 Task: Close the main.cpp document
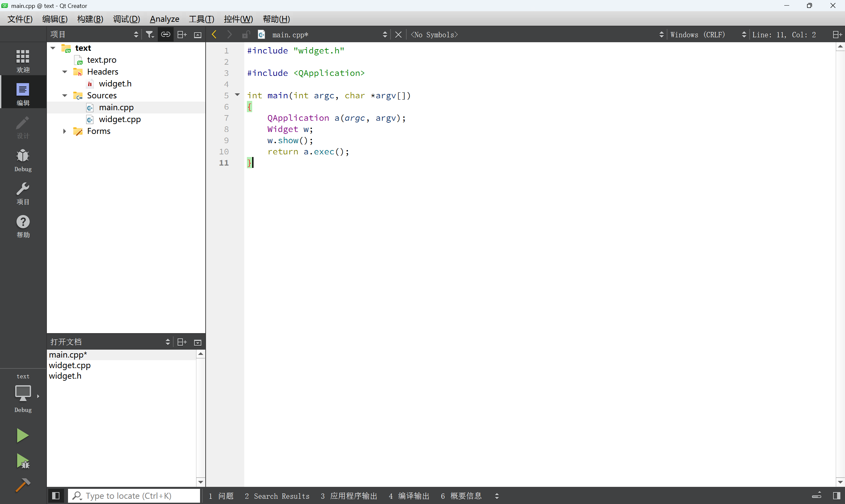pyautogui.click(x=398, y=34)
